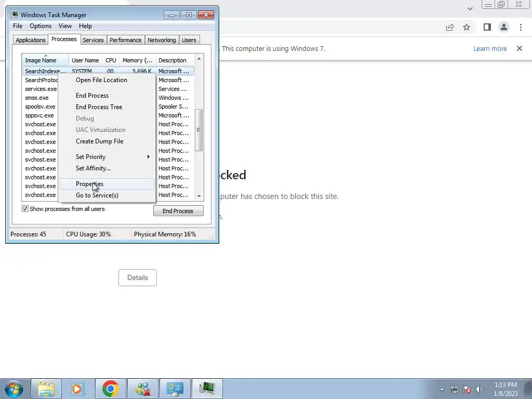The height and width of the screenshot is (399, 532).
Task: Expand the Set Priority submenu
Action: tap(107, 157)
